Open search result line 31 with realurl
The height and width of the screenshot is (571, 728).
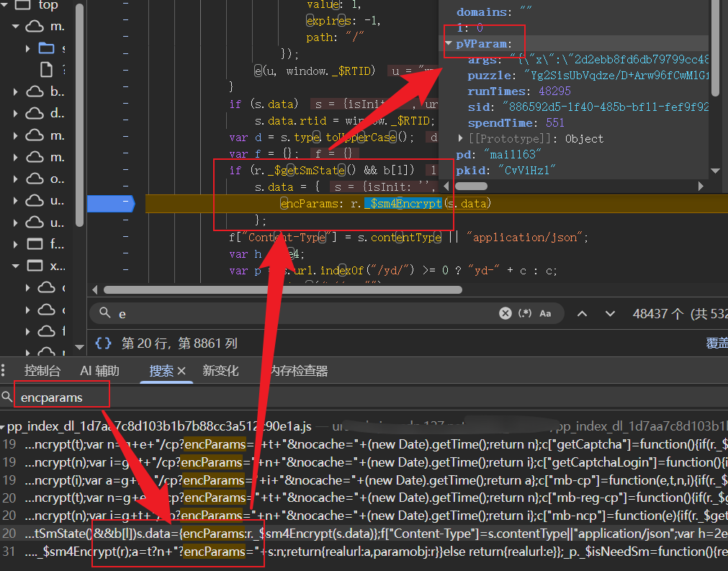point(364,552)
